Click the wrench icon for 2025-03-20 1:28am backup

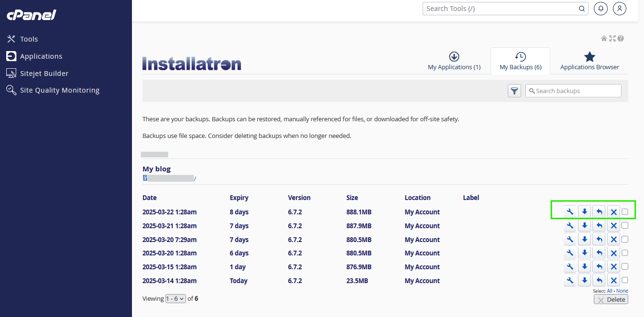coord(570,253)
